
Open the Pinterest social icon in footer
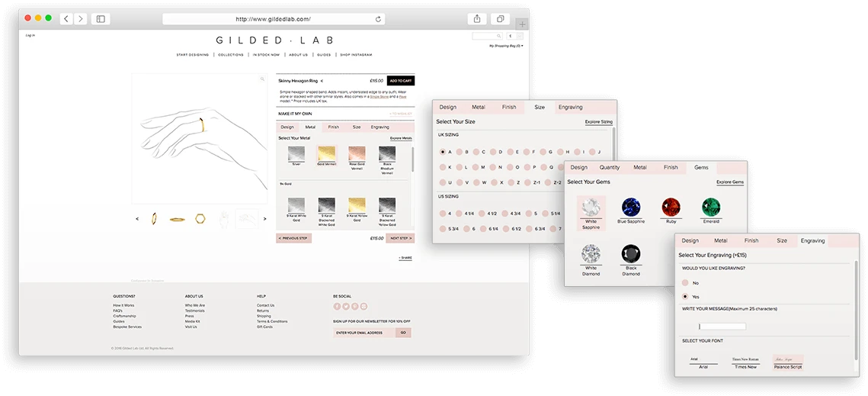pyautogui.click(x=355, y=306)
